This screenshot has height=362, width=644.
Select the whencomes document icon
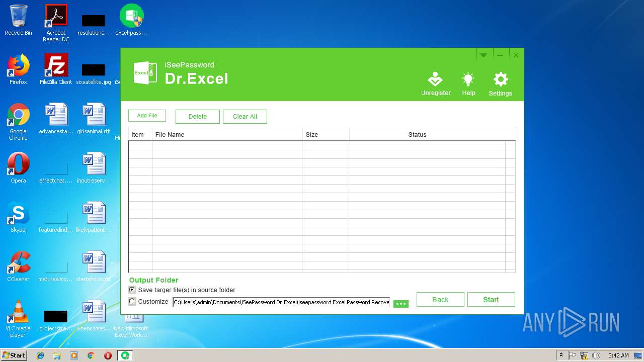(94, 316)
